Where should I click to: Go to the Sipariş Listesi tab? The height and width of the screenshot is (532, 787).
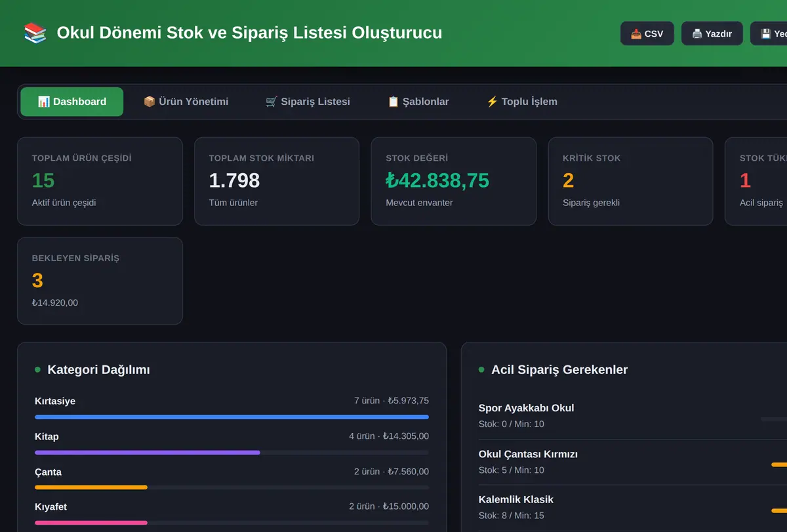(x=308, y=102)
